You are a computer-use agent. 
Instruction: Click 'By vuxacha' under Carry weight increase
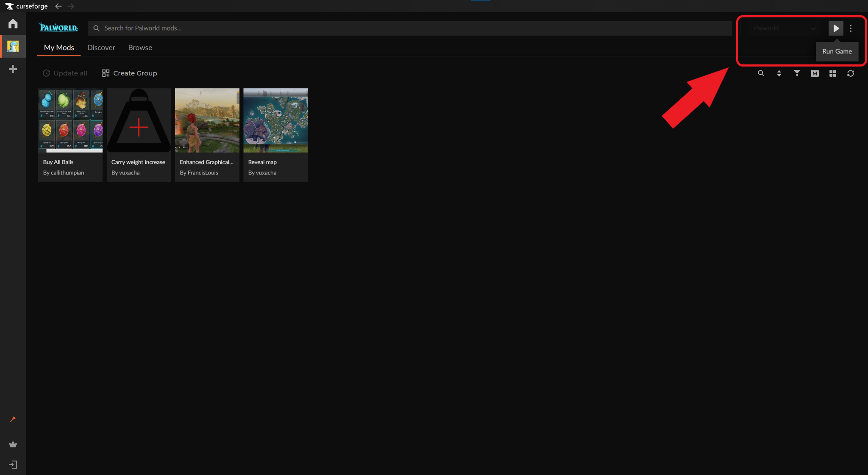[x=125, y=172]
